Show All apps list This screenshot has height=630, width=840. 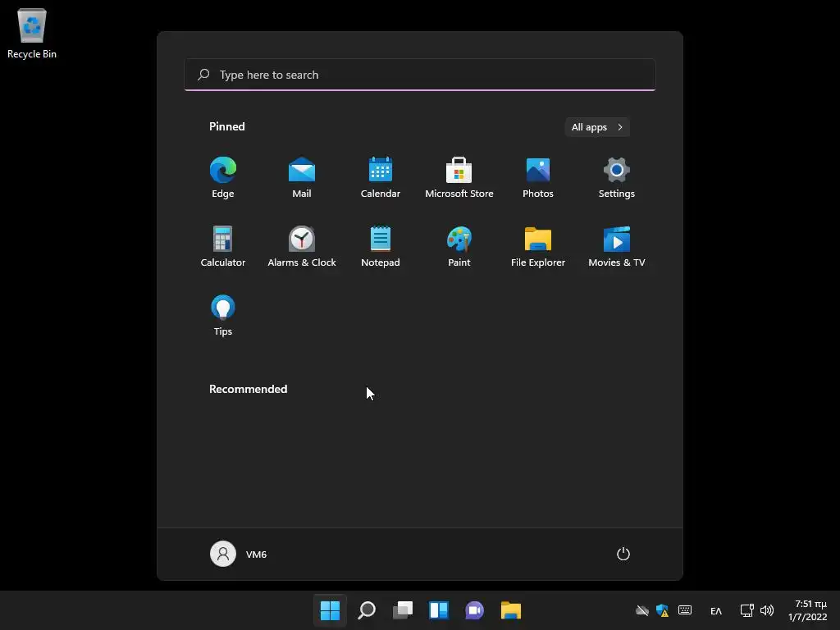click(597, 127)
